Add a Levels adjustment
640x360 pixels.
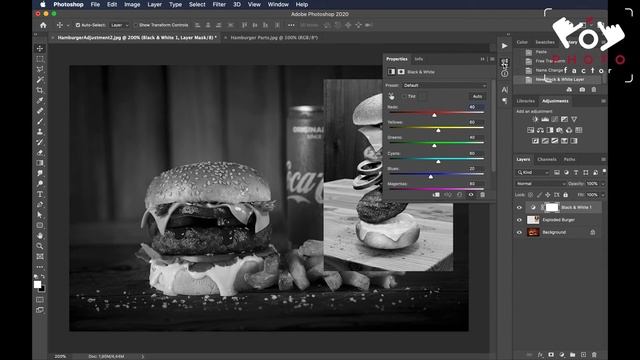545,120
